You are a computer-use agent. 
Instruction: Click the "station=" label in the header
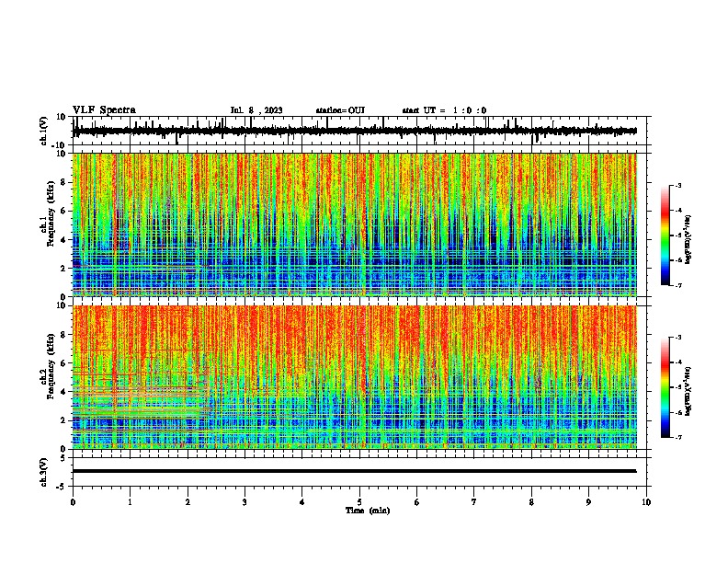[x=332, y=110]
